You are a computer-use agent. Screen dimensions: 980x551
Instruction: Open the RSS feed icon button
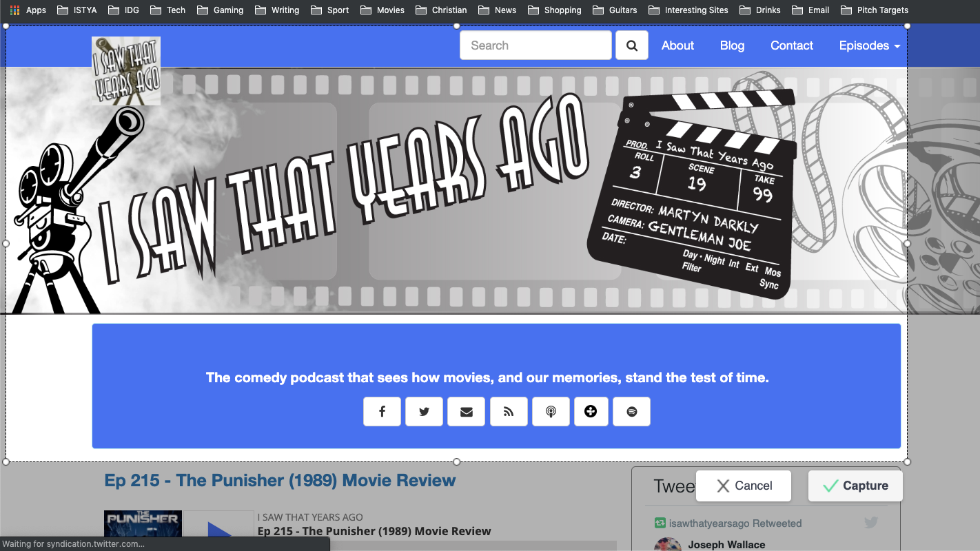coord(509,412)
